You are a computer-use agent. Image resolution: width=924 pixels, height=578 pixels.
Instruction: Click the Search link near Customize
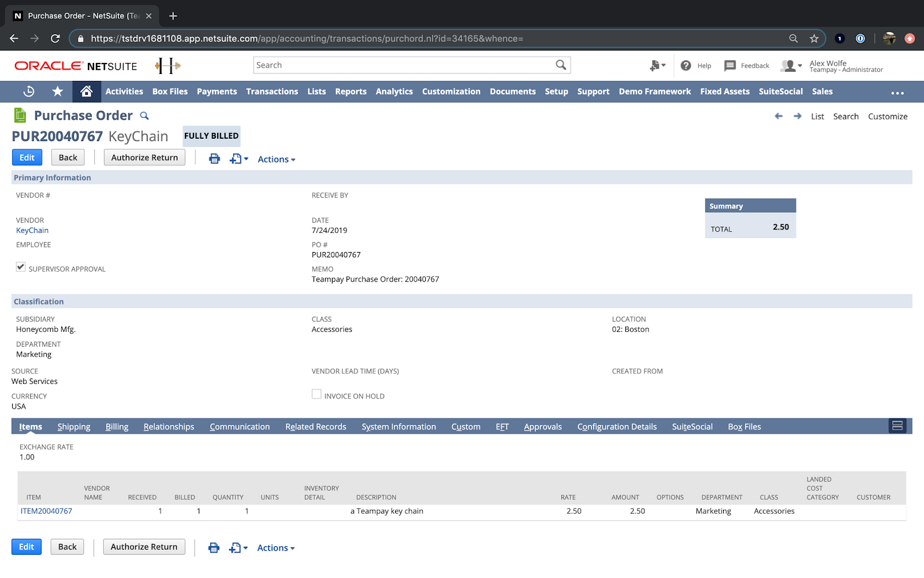(846, 116)
